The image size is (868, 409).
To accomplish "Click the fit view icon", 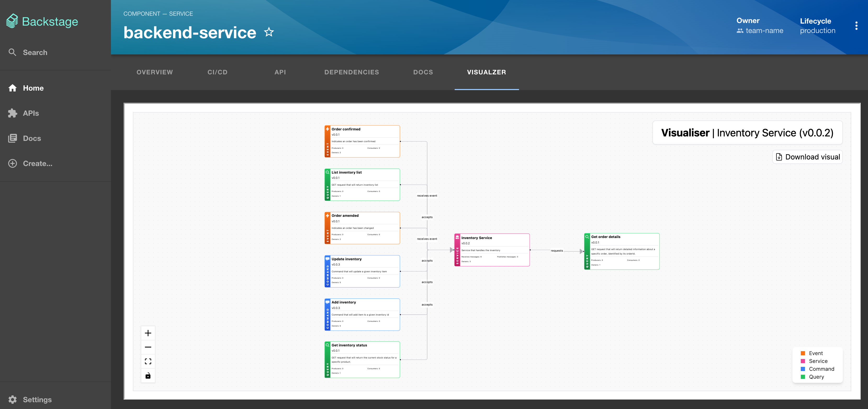I will click(148, 361).
